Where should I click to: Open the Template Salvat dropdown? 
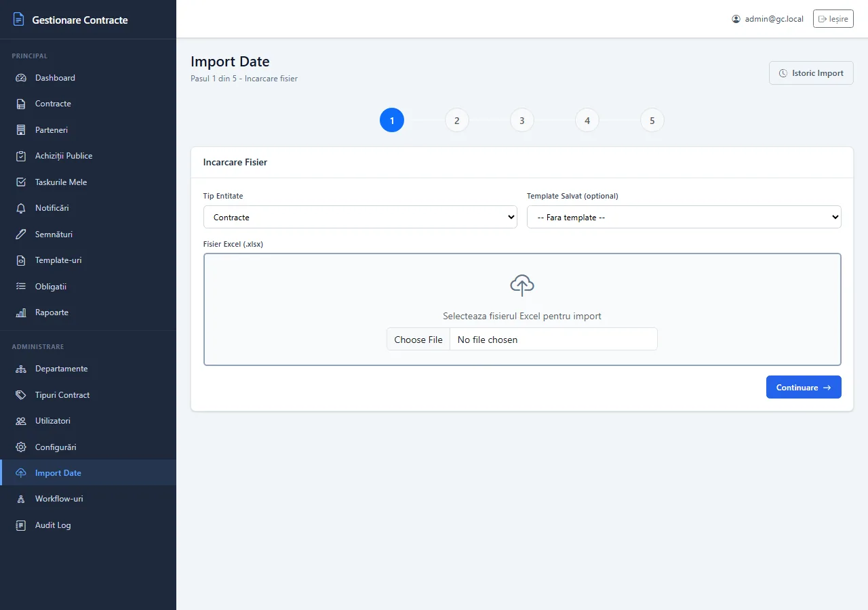point(684,217)
